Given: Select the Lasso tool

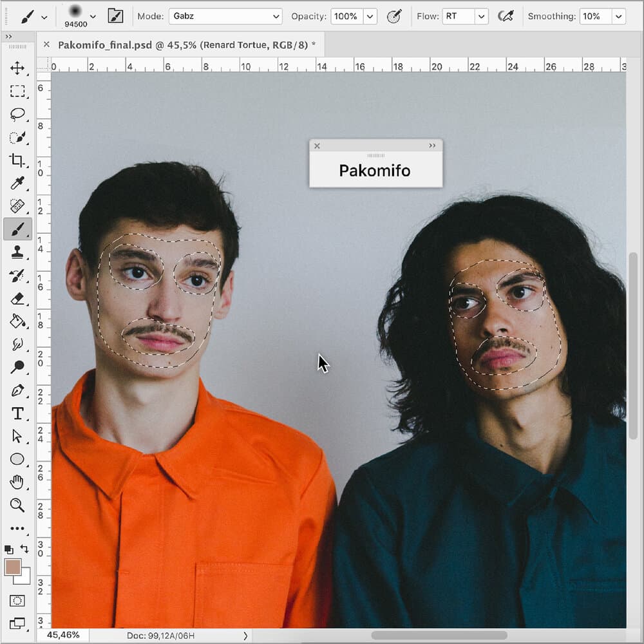Looking at the screenshot, I should click(x=17, y=114).
